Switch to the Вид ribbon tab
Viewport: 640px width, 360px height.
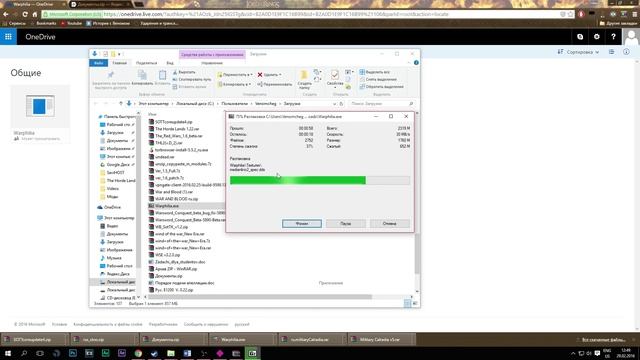click(170, 63)
